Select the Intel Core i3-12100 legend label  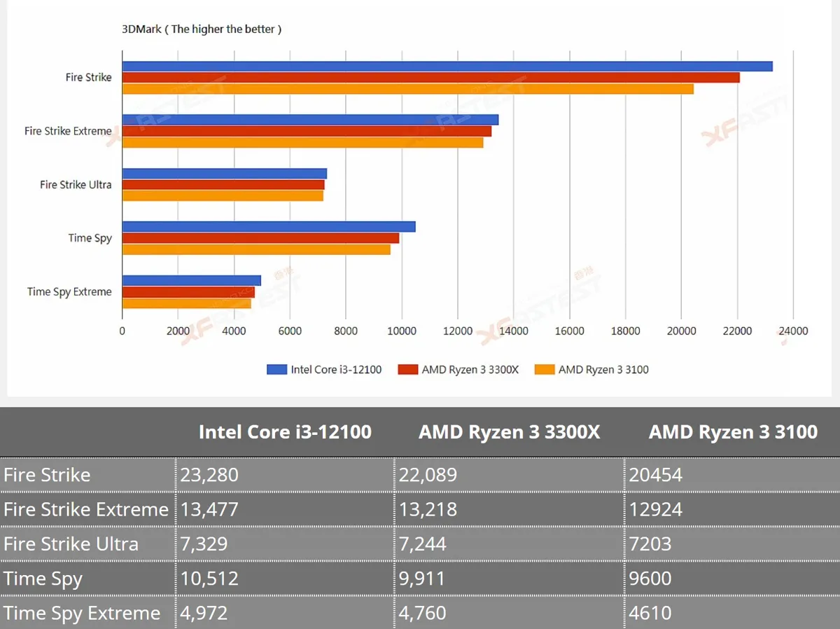pos(336,369)
